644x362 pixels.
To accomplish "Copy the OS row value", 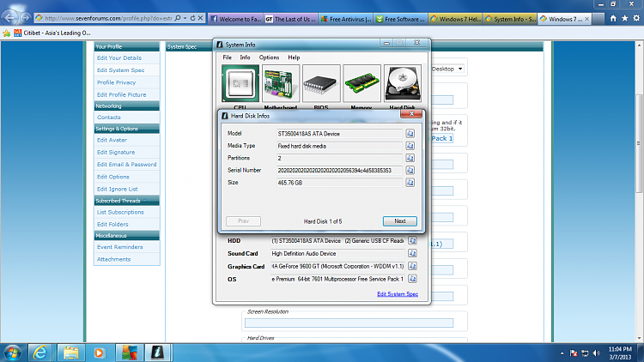I will [x=412, y=279].
